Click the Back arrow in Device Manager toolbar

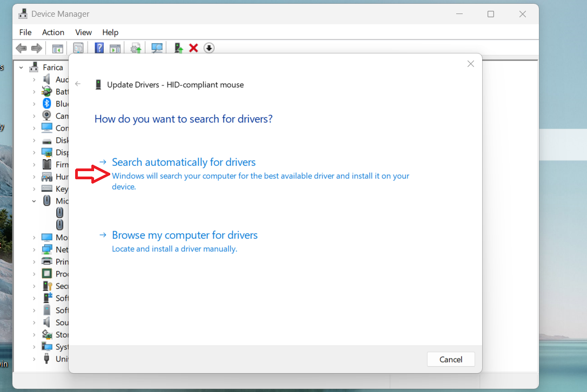21,49
